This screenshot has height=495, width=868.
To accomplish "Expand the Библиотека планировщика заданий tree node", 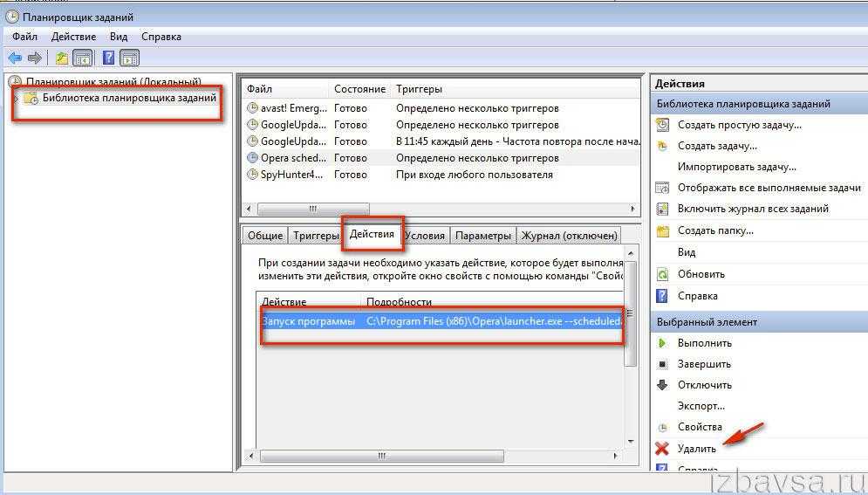I will click(x=16, y=98).
